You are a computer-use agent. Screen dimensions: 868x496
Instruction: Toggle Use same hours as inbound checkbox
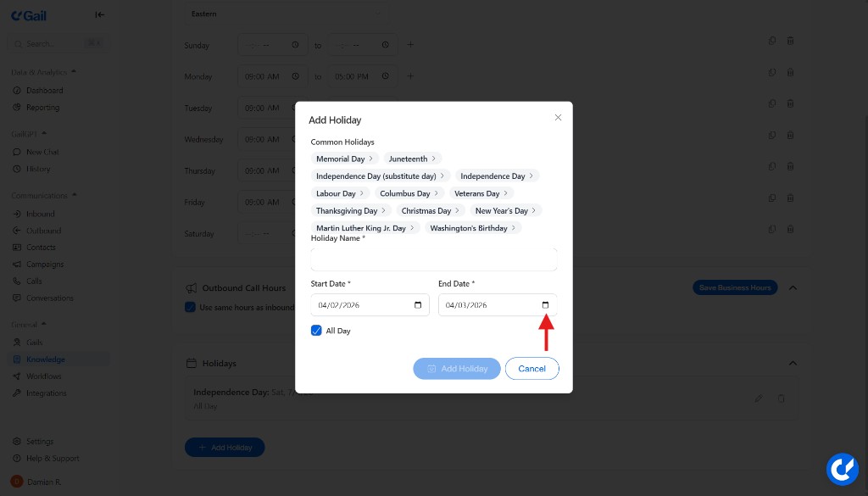coord(190,307)
